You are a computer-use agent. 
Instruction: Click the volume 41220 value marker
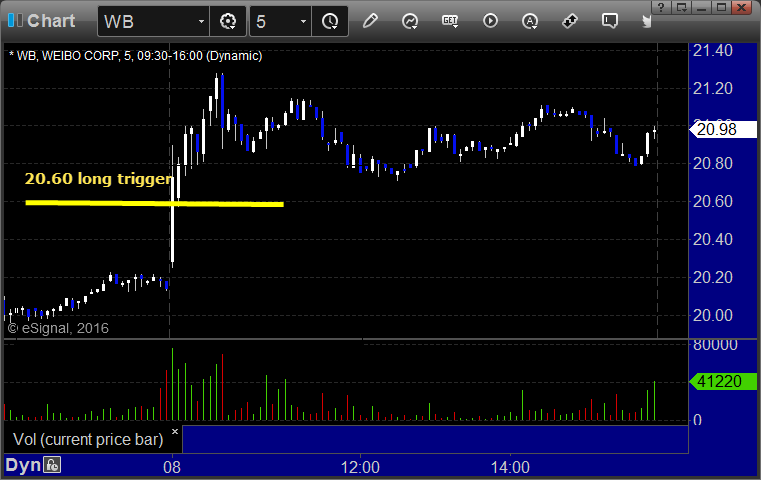(x=723, y=381)
